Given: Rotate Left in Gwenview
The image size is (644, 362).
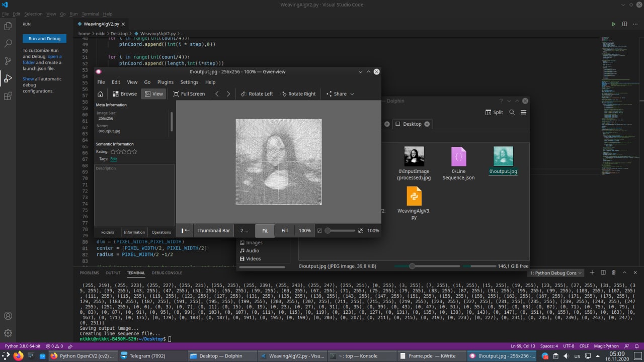Looking at the screenshot, I should (x=257, y=94).
